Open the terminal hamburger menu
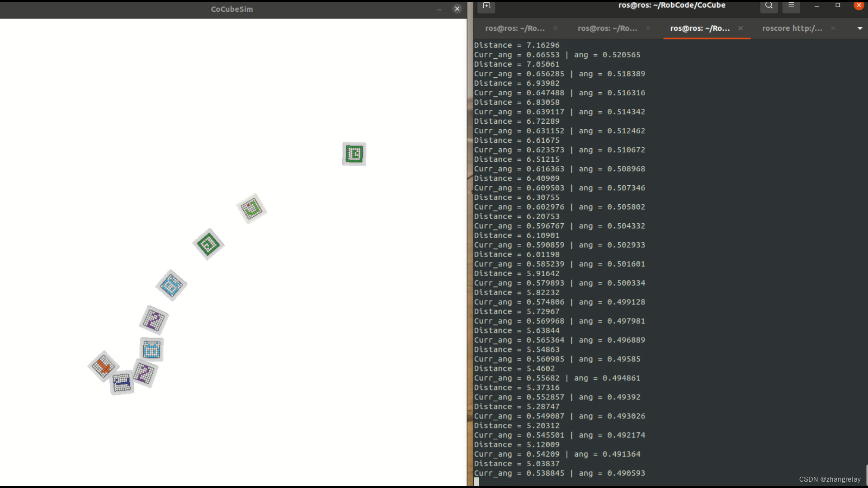 coord(791,5)
